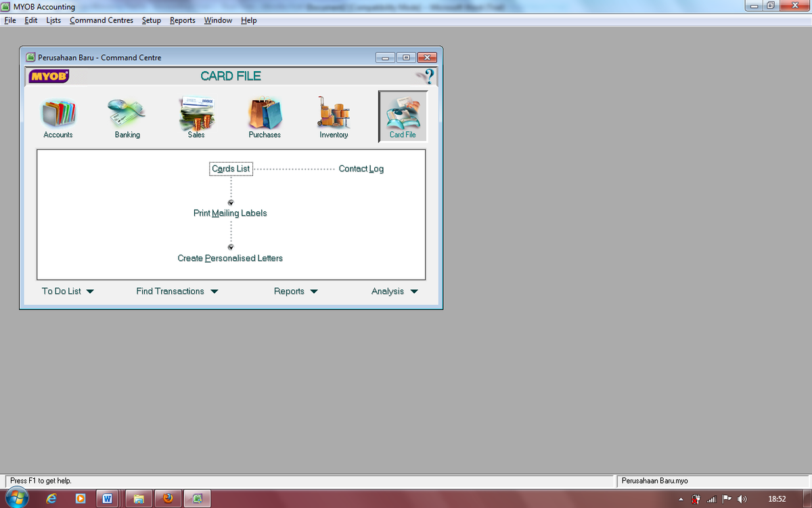Open Print Mailing Labels
The image size is (812, 508).
[230, 213]
